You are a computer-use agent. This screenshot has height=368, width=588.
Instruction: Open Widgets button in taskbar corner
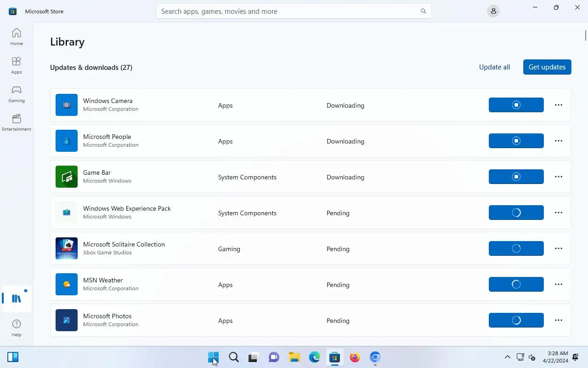point(13,357)
